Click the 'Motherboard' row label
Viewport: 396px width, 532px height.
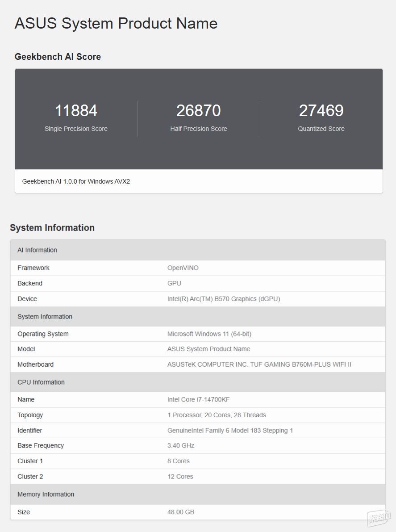pos(36,364)
